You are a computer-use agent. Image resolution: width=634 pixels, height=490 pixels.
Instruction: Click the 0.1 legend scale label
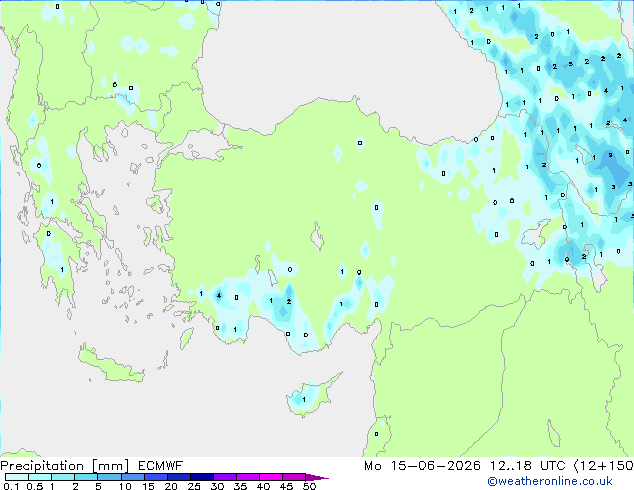[11, 486]
